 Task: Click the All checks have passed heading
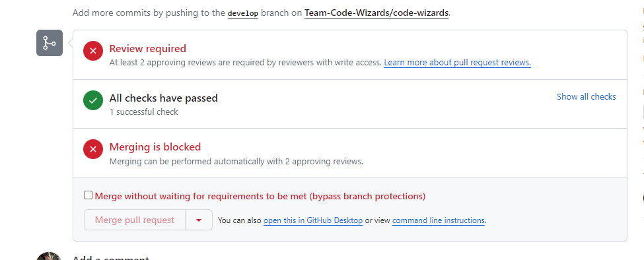pos(163,98)
